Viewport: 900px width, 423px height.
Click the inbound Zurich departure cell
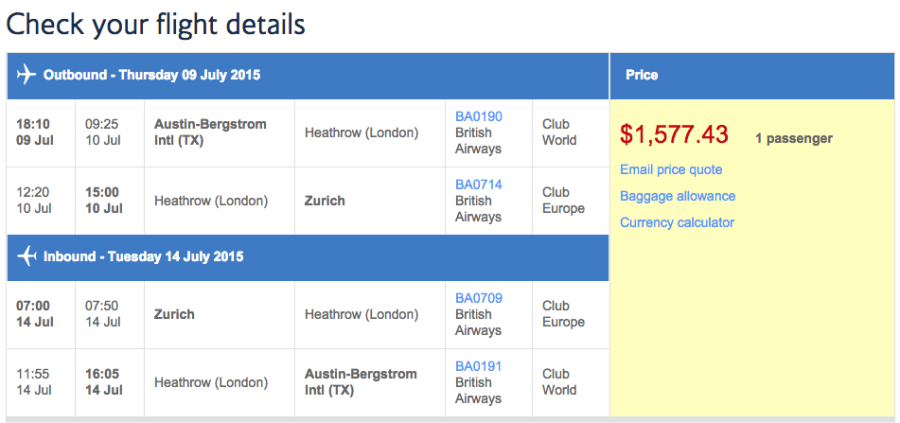[174, 314]
